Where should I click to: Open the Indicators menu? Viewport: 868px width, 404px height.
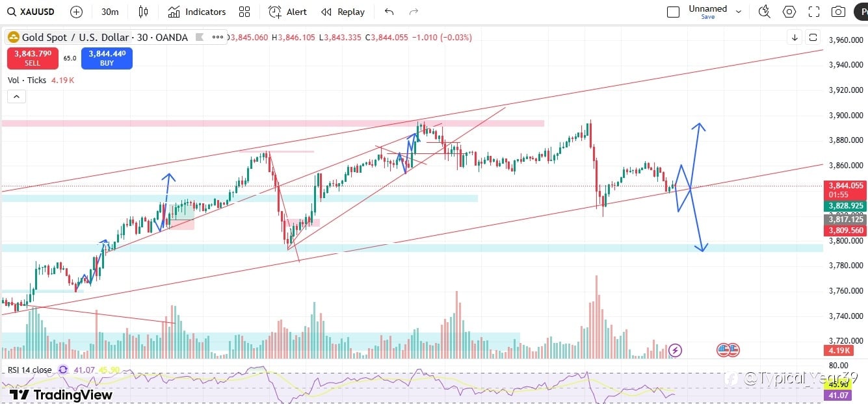point(196,12)
